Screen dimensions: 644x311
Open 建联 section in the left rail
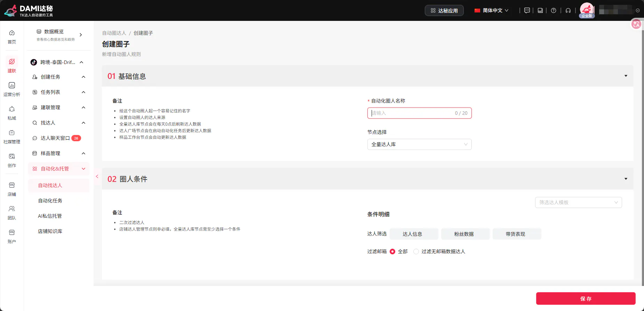12,66
